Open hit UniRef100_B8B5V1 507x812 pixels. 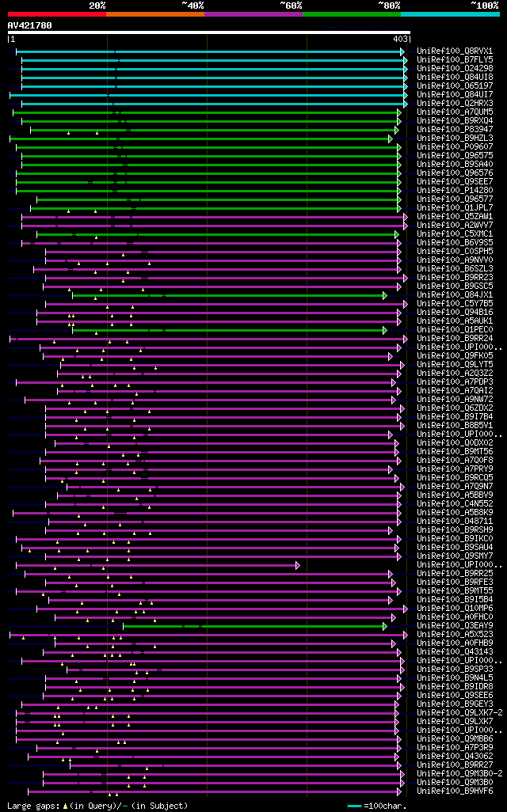[x=455, y=425]
